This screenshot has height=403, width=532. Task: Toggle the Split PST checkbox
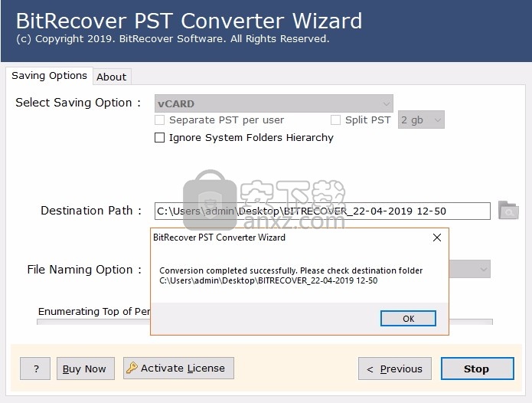(x=335, y=120)
